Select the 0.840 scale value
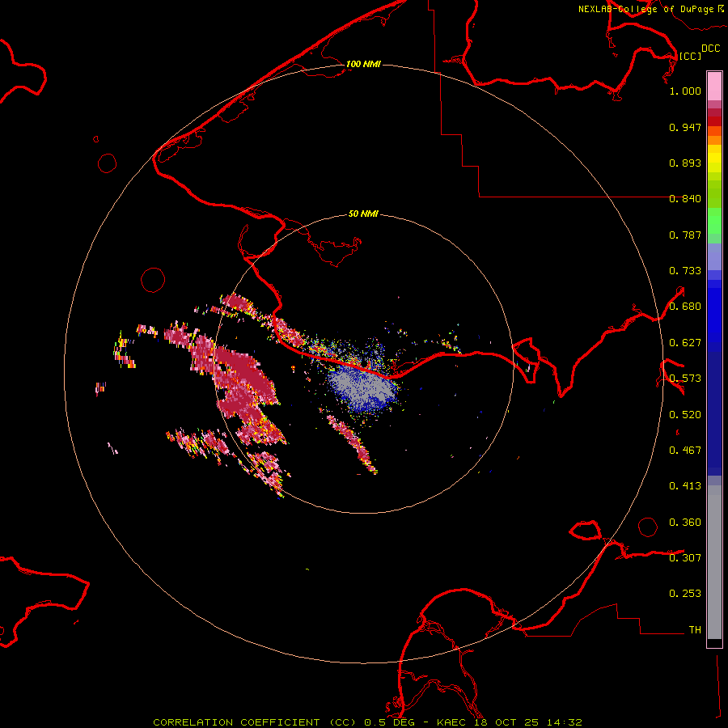Viewport: 728px width, 728px height. click(685, 199)
